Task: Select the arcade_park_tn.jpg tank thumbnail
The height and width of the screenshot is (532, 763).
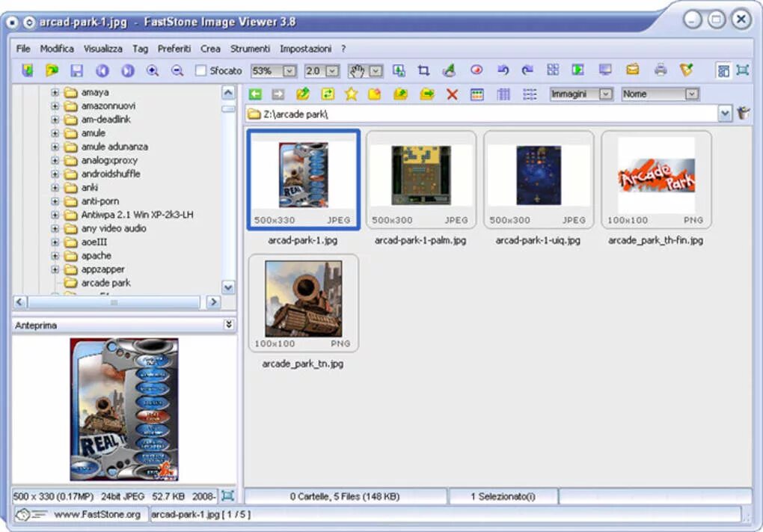Action: 303,303
